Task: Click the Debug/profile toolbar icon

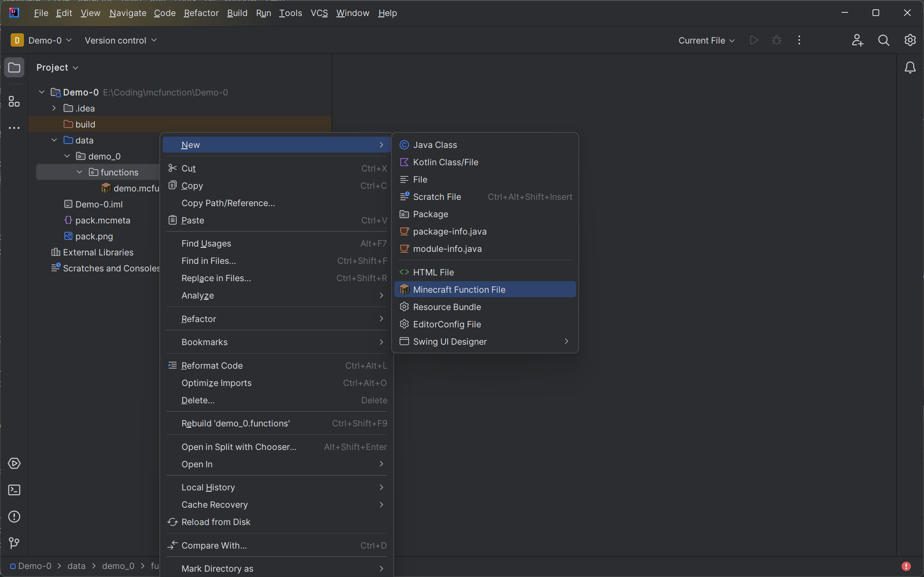Action: point(776,40)
